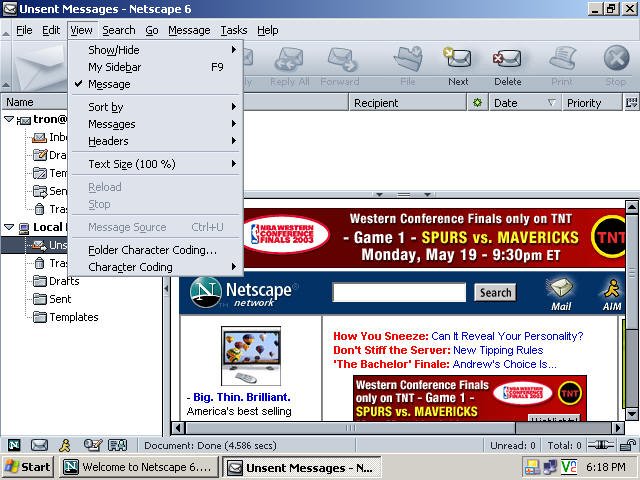Viewport: 640px width, 480px height.
Task: Click the horizontal scrollbar thumb in message pane
Action: [x=351, y=428]
